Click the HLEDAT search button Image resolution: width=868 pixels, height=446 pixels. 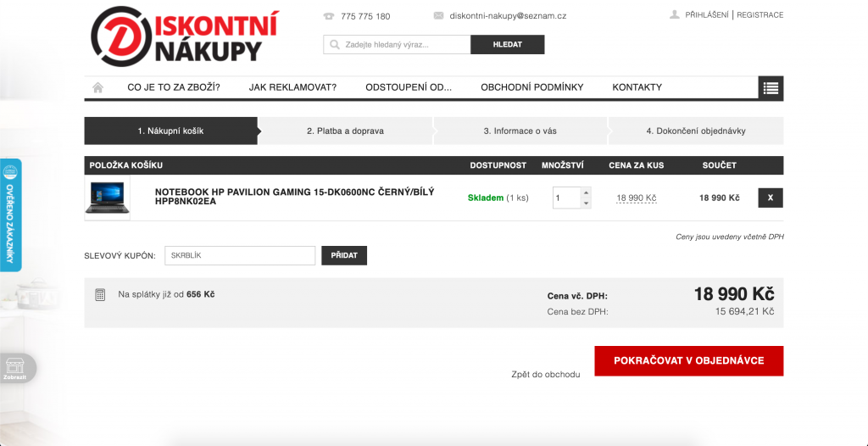[508, 44]
